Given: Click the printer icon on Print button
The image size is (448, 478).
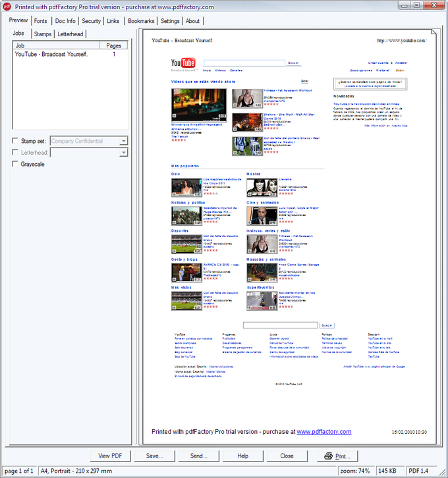Looking at the screenshot, I should click(x=328, y=456).
